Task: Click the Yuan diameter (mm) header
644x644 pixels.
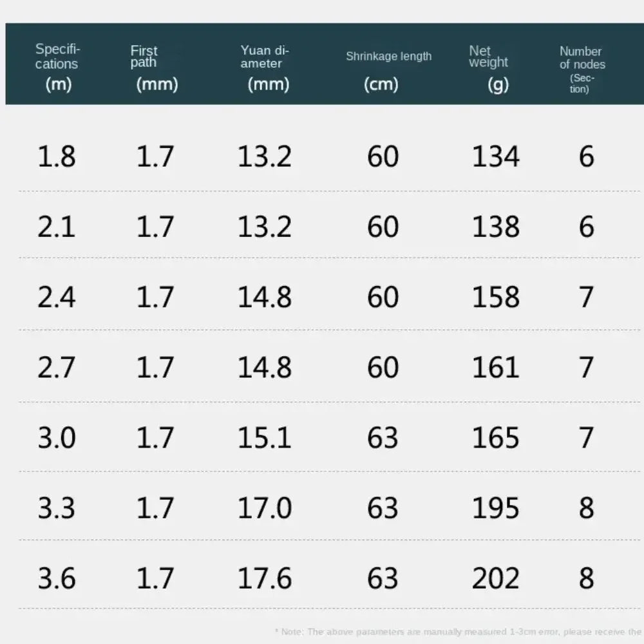Action: (265, 68)
